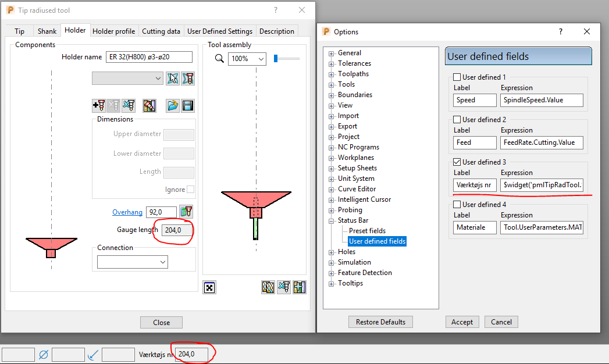Click the add holder component icon
This screenshot has height=364, width=609.
pos(98,105)
